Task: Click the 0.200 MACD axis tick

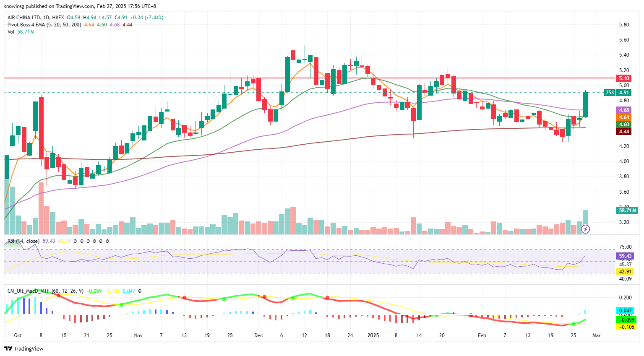Action: click(x=625, y=298)
